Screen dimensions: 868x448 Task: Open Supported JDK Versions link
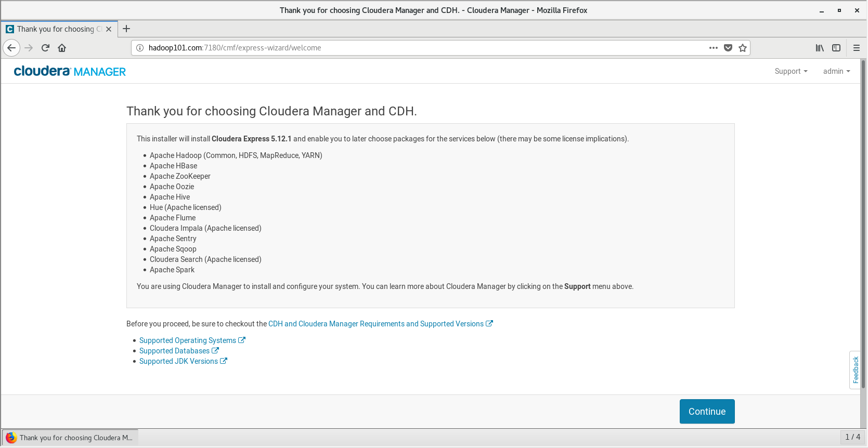click(x=183, y=361)
